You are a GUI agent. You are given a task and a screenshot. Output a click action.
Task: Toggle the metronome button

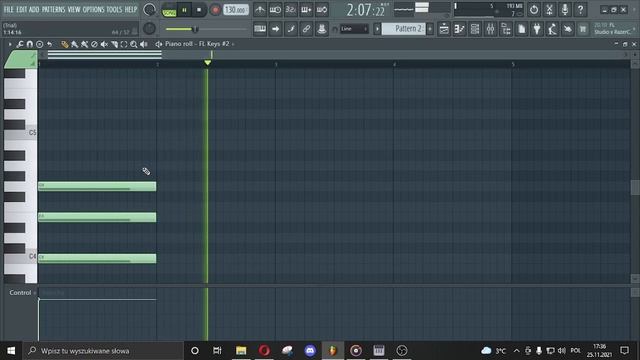tap(260, 9)
